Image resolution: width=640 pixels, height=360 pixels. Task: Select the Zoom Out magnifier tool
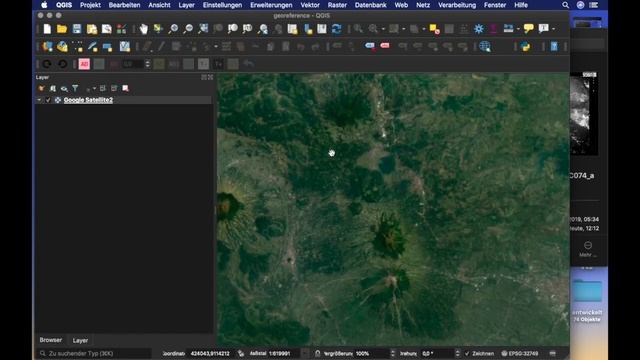click(188, 29)
